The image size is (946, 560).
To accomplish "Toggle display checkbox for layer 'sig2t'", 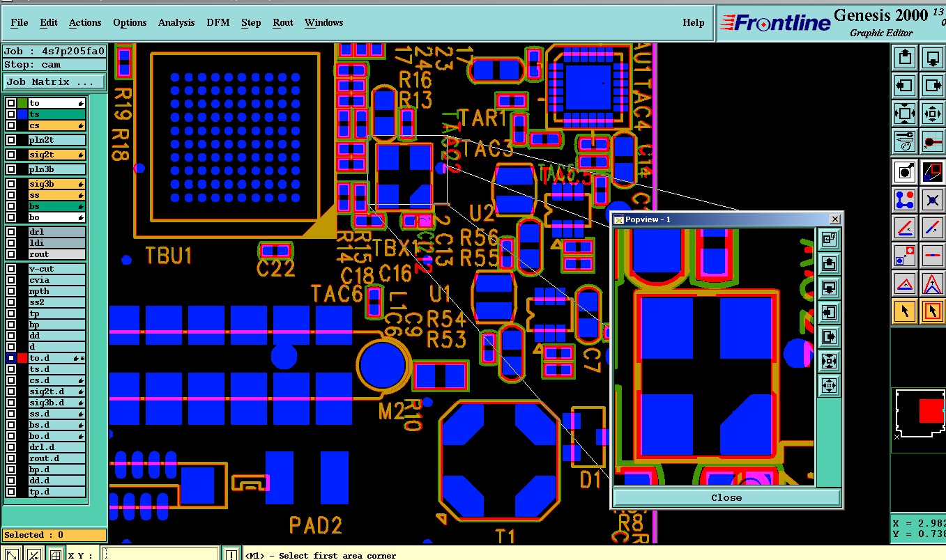I will 11,155.
